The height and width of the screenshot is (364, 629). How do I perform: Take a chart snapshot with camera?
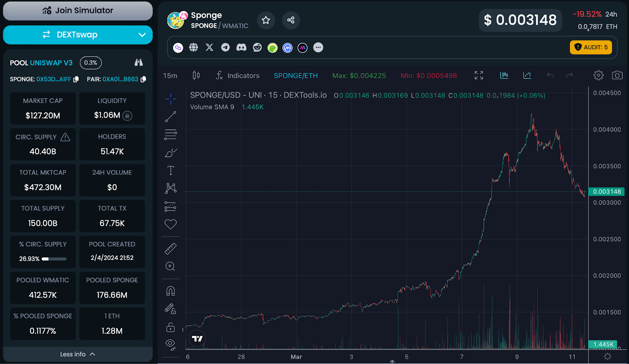617,75
